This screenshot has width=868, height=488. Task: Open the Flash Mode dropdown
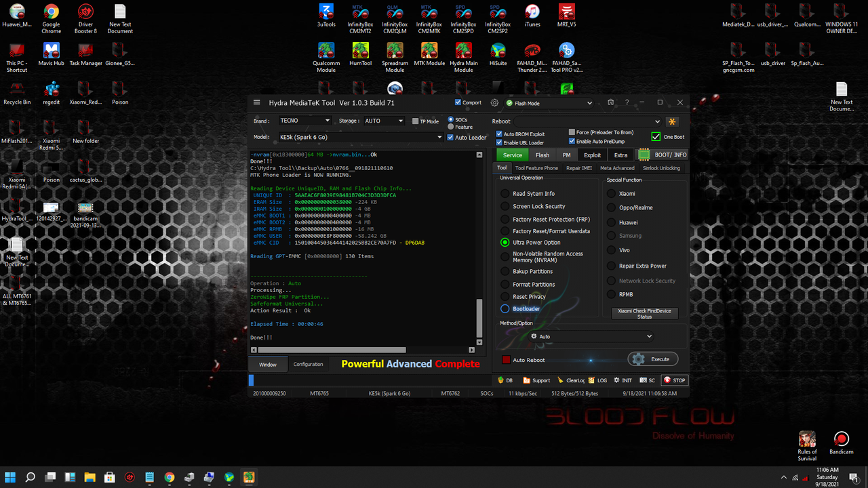pyautogui.click(x=549, y=103)
